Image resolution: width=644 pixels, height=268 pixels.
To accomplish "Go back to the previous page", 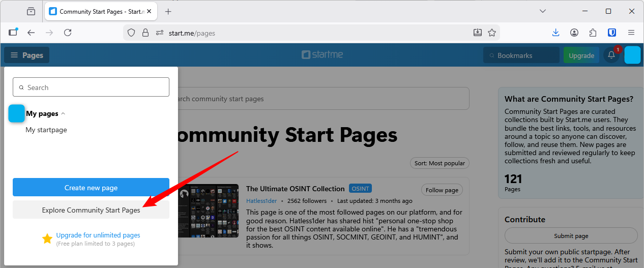I will point(31,33).
